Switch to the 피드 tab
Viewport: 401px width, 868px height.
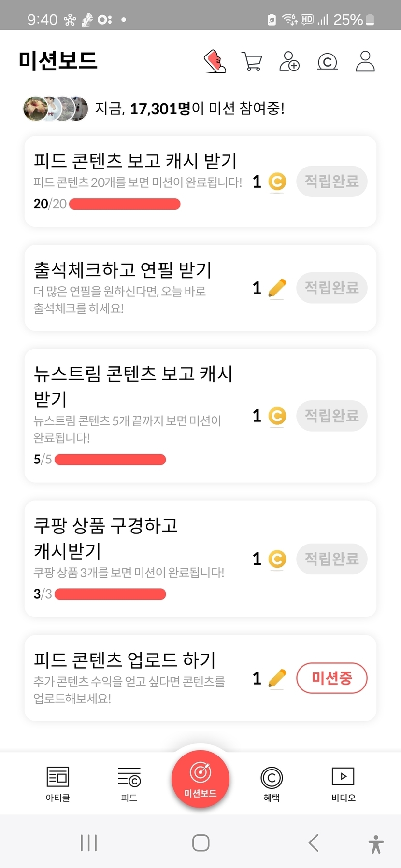point(129,783)
